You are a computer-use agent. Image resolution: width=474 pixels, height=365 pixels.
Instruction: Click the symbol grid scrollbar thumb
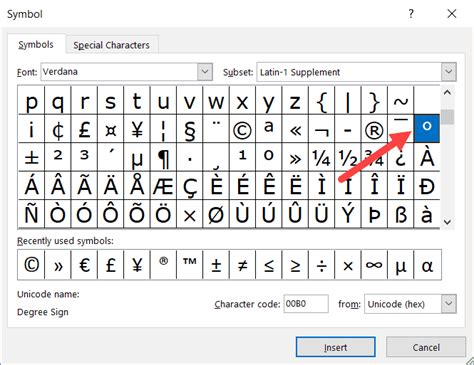coord(447,117)
